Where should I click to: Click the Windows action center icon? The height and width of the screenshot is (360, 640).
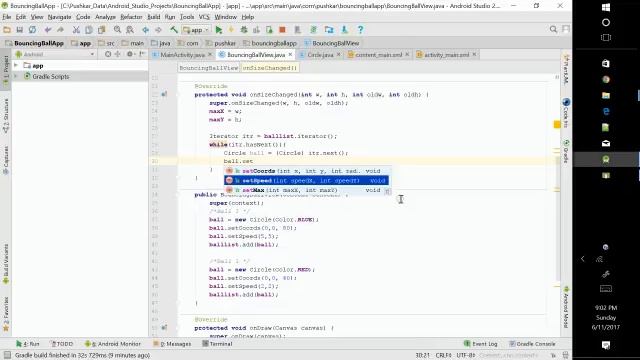pos(606,345)
